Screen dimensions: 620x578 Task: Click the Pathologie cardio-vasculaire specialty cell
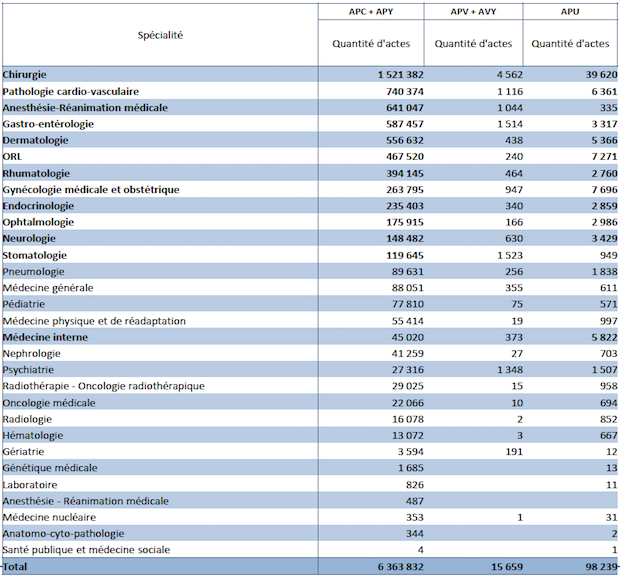tap(70, 91)
